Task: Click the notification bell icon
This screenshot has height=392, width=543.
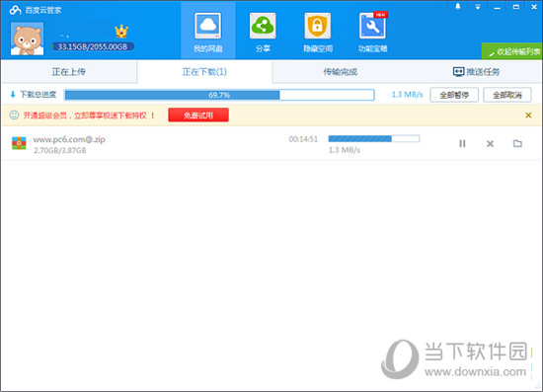Action: [458, 7]
